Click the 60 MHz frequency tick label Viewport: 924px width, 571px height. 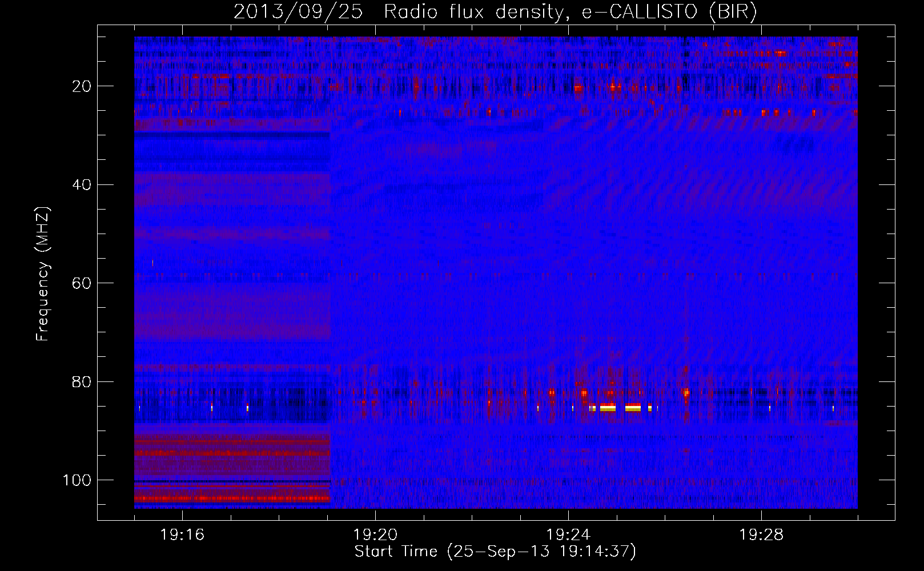click(82, 283)
